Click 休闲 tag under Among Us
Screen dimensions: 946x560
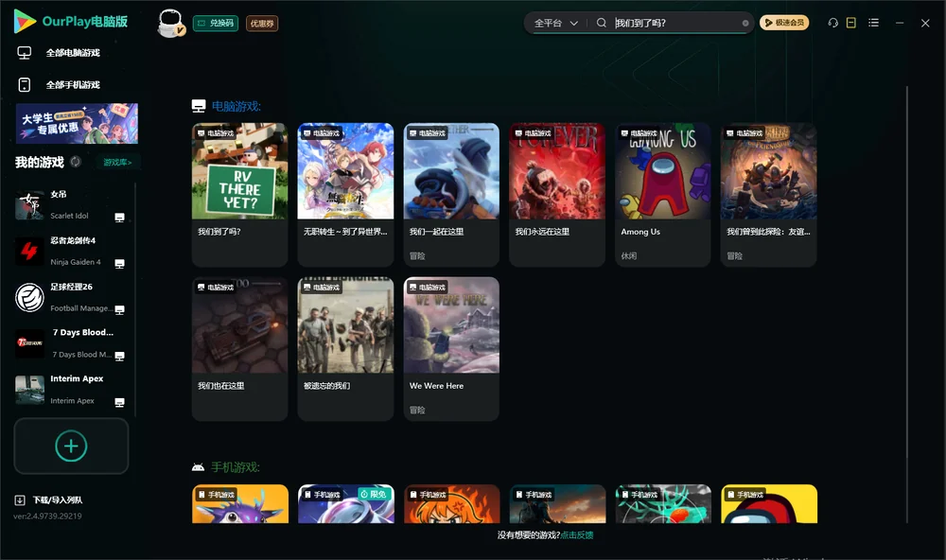pos(629,255)
